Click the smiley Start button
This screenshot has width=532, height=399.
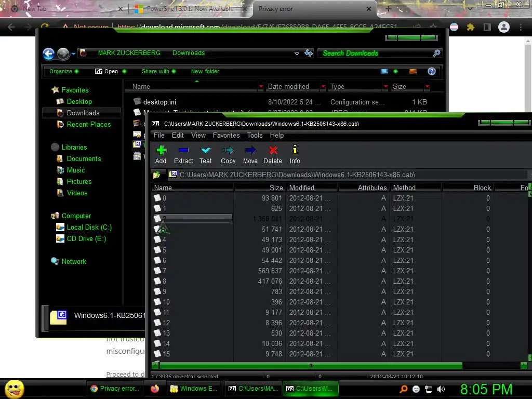click(x=14, y=389)
